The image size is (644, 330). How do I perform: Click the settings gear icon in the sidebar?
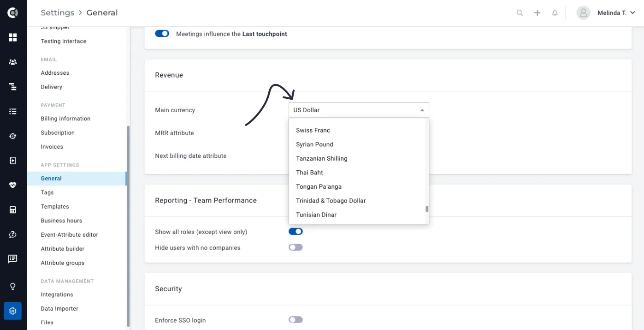13,311
